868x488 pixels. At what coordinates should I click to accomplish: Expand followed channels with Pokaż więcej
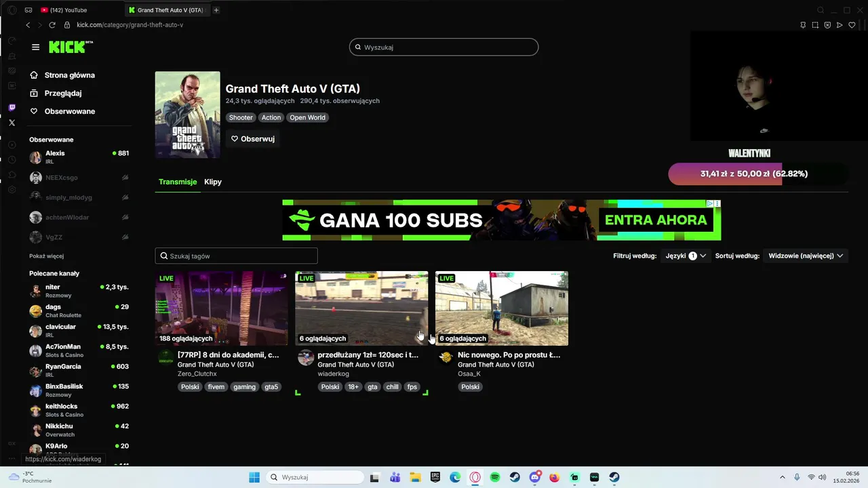(46, 256)
